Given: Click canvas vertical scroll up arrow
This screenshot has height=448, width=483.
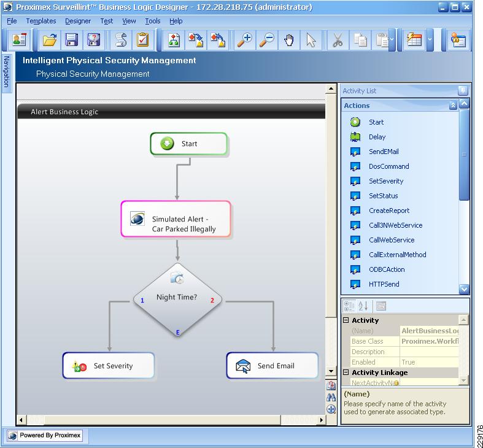Looking at the screenshot, I should (331, 89).
